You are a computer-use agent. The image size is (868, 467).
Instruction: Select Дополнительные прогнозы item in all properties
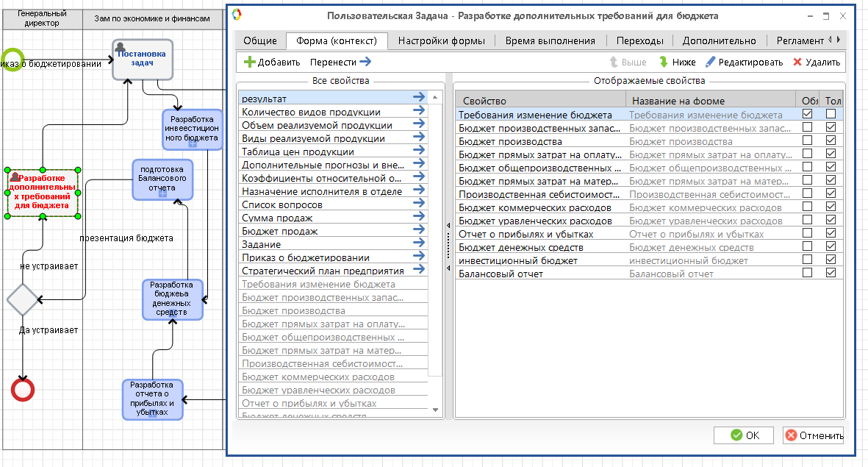click(x=334, y=165)
